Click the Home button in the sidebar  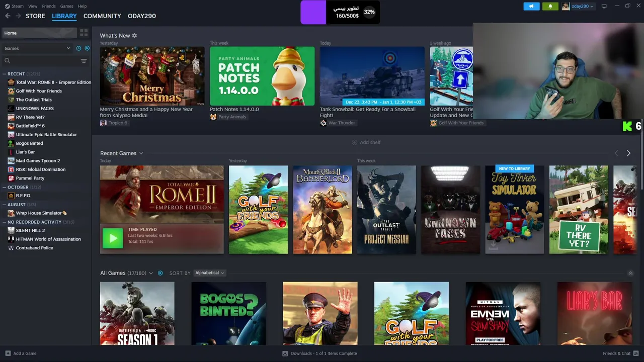tap(39, 33)
